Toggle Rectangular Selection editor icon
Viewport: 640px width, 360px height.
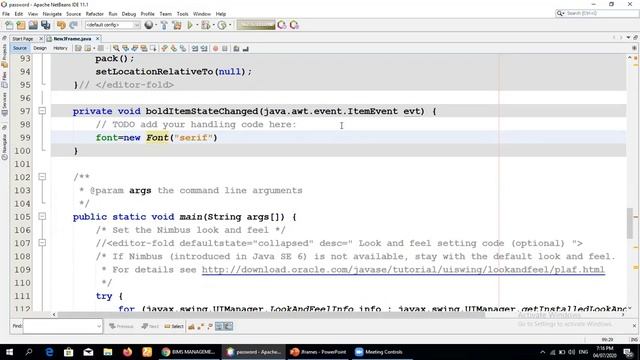[x=153, y=49]
